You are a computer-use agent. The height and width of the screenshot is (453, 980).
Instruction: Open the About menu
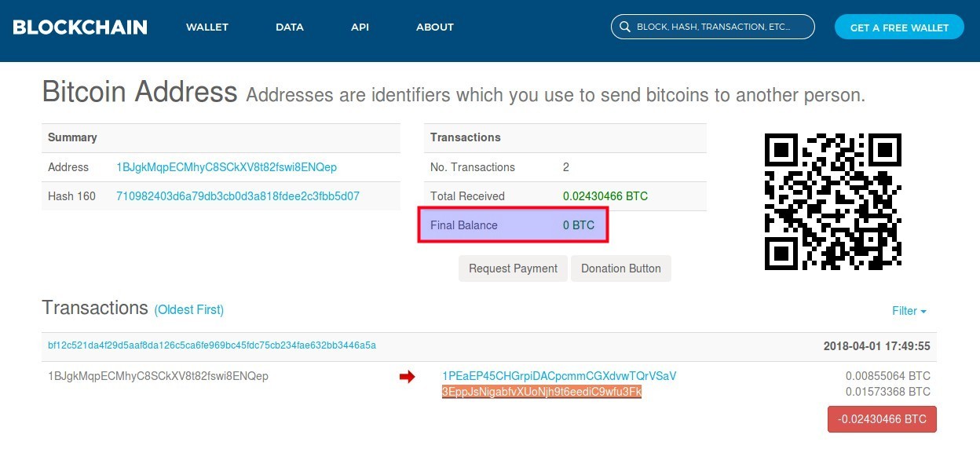coord(435,27)
